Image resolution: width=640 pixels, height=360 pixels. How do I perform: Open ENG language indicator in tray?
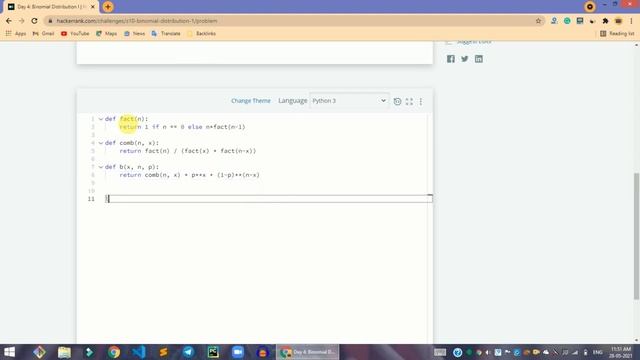tap(598, 352)
